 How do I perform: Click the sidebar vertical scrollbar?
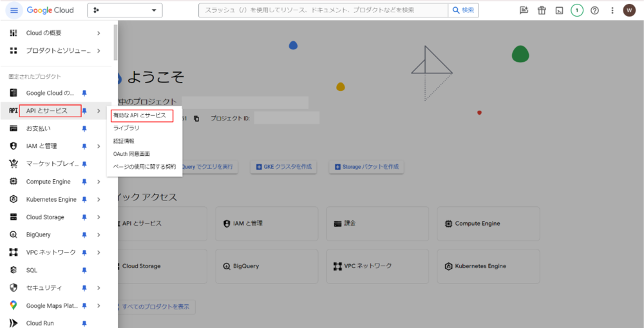pos(116,43)
